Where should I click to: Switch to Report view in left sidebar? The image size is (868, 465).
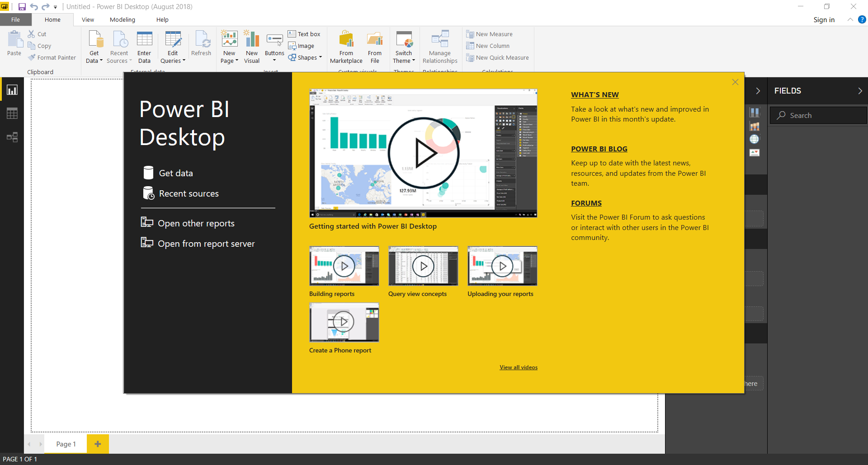point(12,90)
